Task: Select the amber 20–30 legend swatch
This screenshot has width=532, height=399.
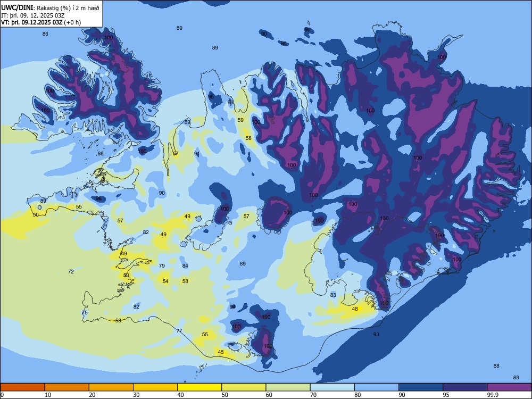Action: click(x=111, y=387)
